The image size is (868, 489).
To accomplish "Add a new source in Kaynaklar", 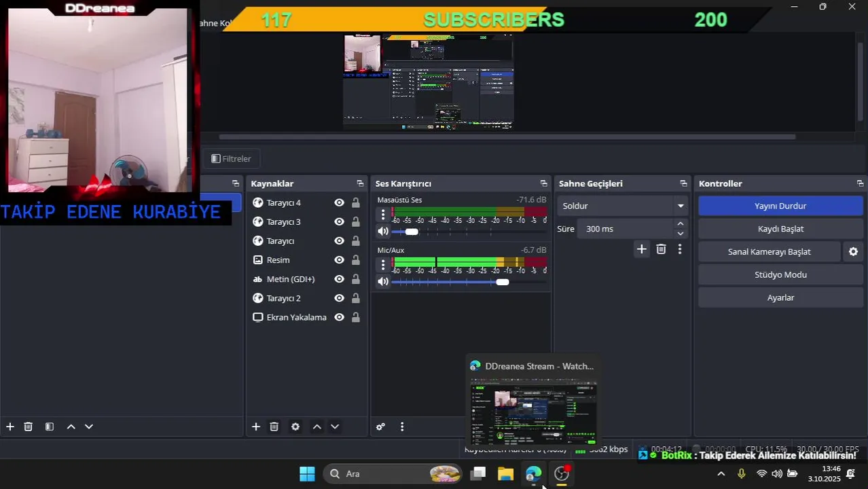I will (256, 427).
